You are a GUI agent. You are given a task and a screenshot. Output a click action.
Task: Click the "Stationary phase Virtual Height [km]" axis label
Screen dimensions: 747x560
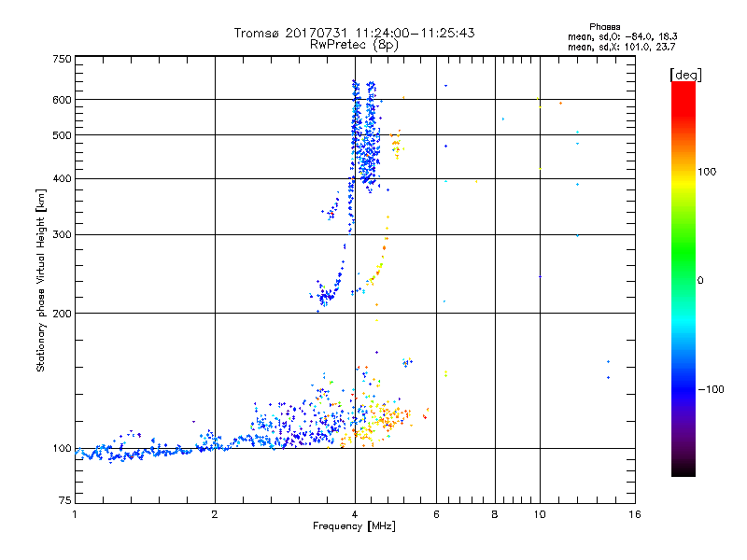coord(41,281)
